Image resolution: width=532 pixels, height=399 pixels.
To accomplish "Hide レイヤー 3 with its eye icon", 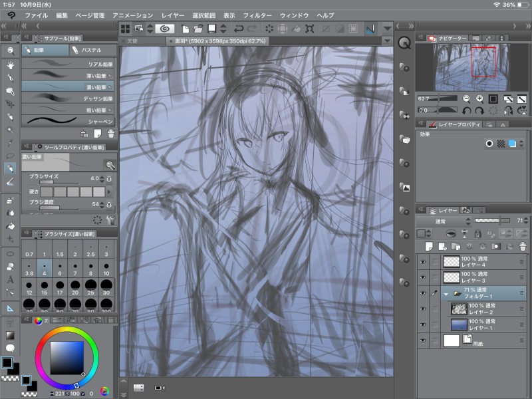I will click(x=423, y=277).
